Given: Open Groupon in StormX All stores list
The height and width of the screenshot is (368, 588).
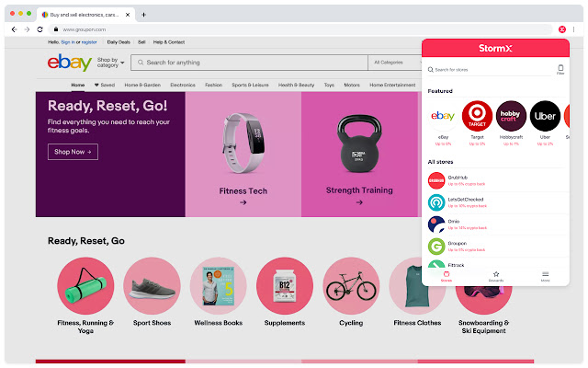Looking at the screenshot, I should click(x=496, y=247).
